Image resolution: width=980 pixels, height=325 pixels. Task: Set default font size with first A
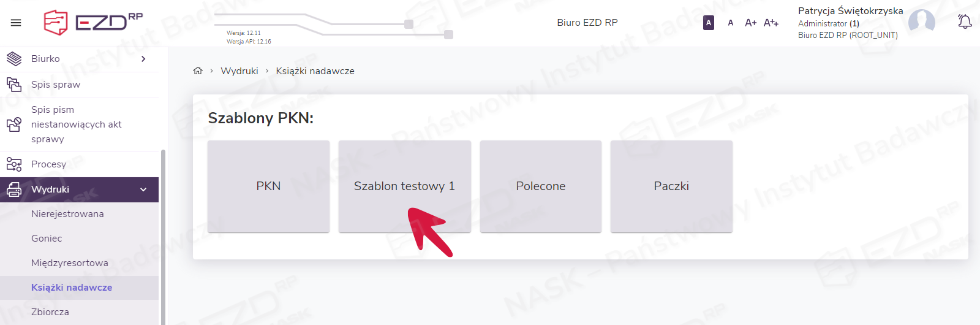[709, 23]
